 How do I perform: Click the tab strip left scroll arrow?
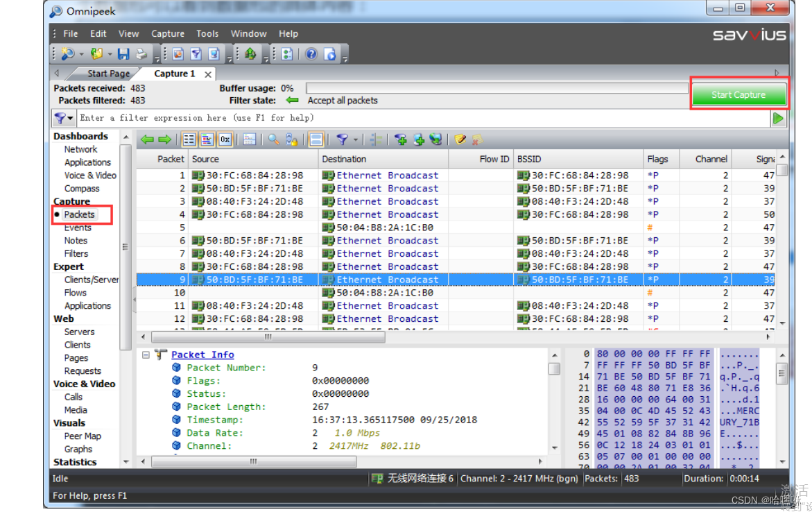click(x=57, y=73)
